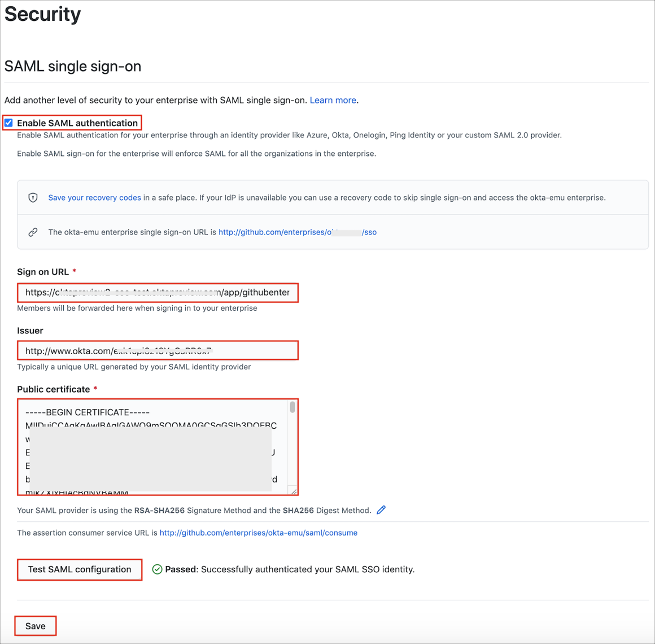Click into the Issuer text field
The image size is (655, 644).
158,351
